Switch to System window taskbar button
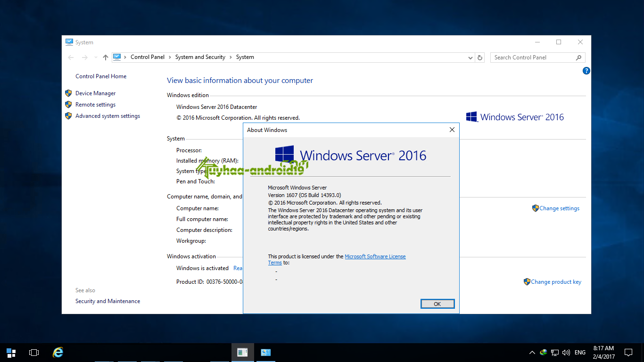 tap(266, 353)
